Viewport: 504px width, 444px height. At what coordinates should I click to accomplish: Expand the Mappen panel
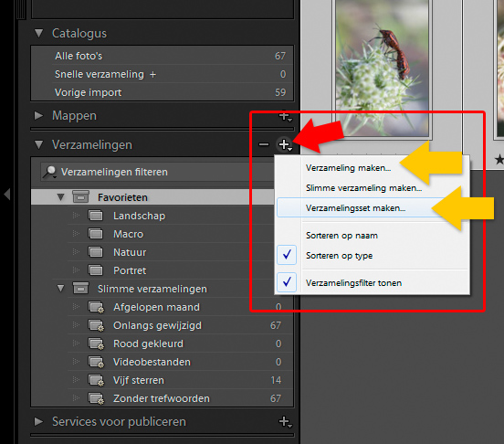38,115
